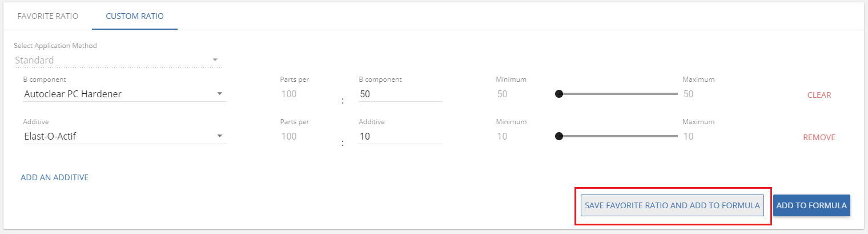Screen dimensions: 868x234
Task: Switch to the Favorite Ratio tab
Action: coord(48,16)
